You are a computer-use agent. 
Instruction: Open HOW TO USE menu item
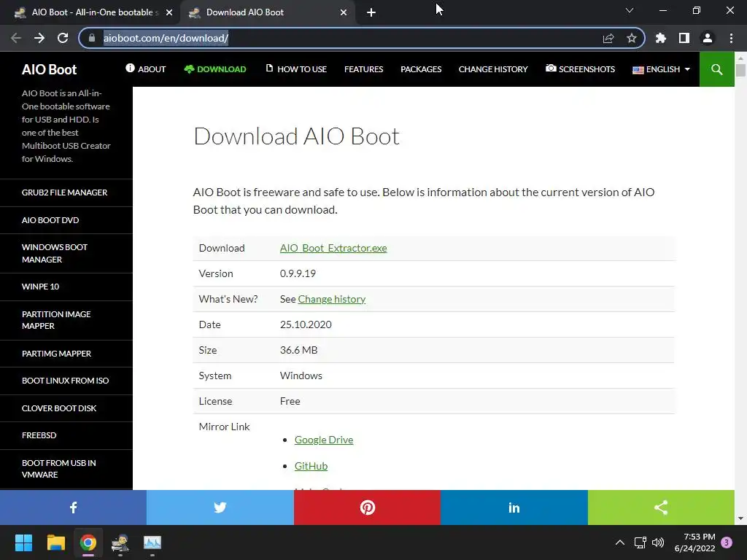pyautogui.click(x=296, y=69)
